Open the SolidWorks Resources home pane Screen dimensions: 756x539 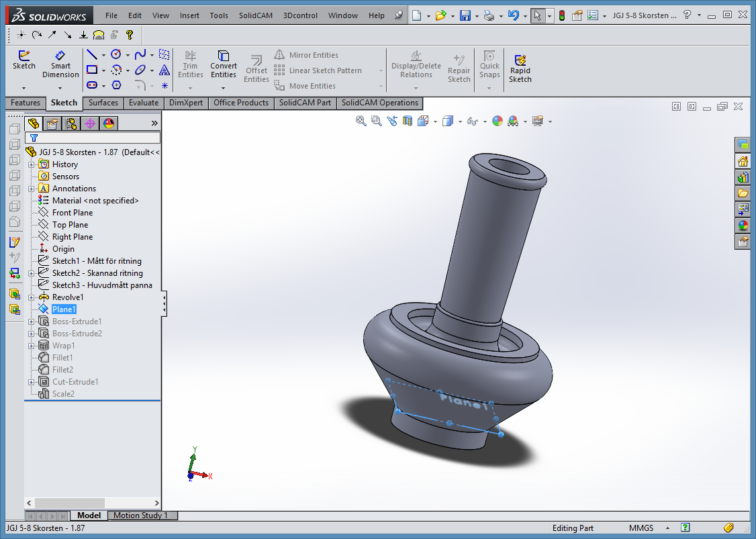tap(743, 162)
